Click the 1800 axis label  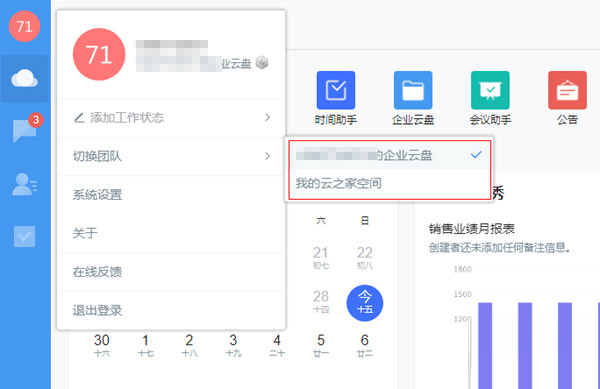pos(462,269)
